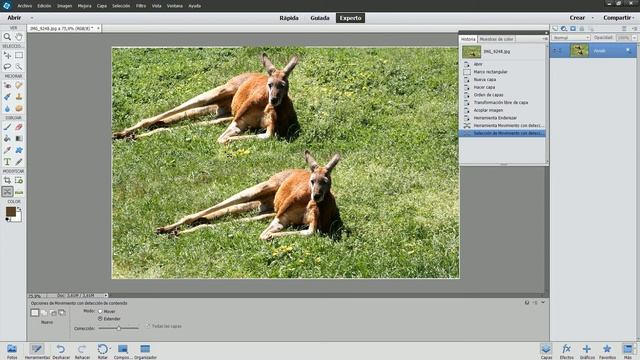Choose the Mover mode radio button
Screen dimensions: 640x360
pos(100,311)
